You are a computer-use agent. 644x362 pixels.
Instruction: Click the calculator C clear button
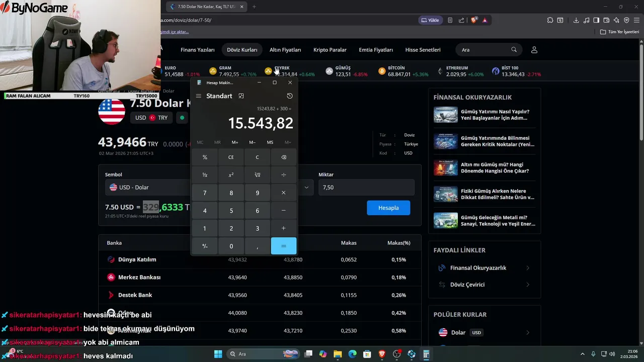257,157
